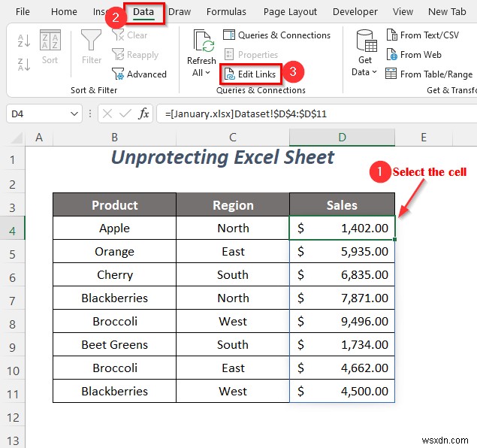
Task: Open the File menu
Action: 23,12
